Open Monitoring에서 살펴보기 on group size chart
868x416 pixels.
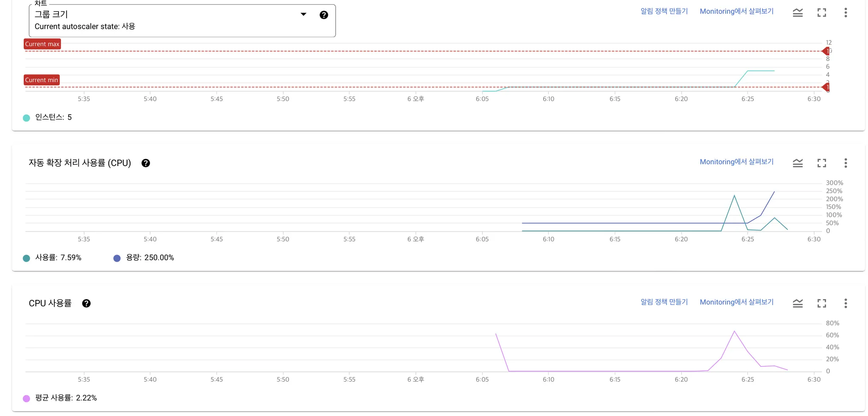737,11
